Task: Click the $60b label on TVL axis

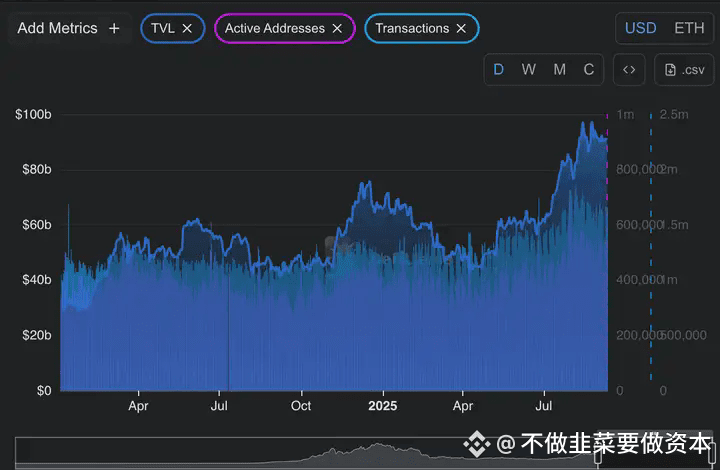Action: pyautogui.click(x=37, y=225)
